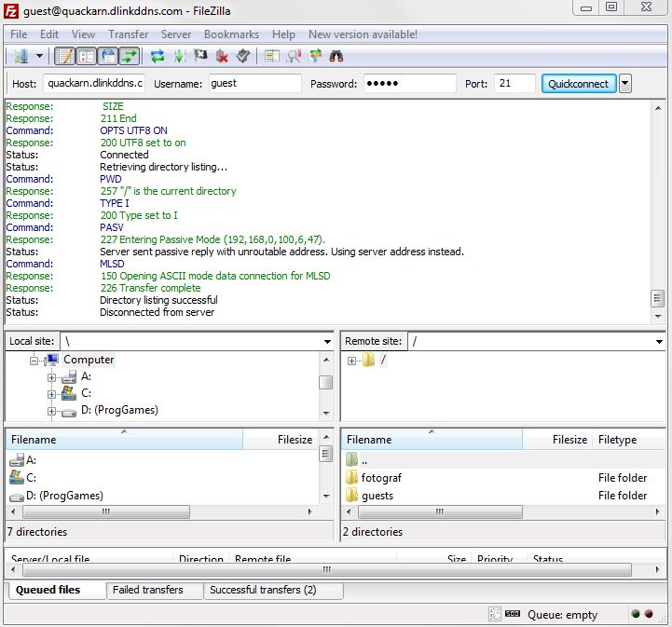Toggle the transfer queue display
Image resolution: width=672 pixels, height=627 pixels.
point(129,56)
